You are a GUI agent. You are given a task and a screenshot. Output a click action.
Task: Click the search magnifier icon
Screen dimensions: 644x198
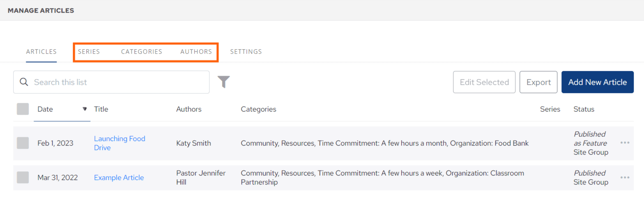24,82
